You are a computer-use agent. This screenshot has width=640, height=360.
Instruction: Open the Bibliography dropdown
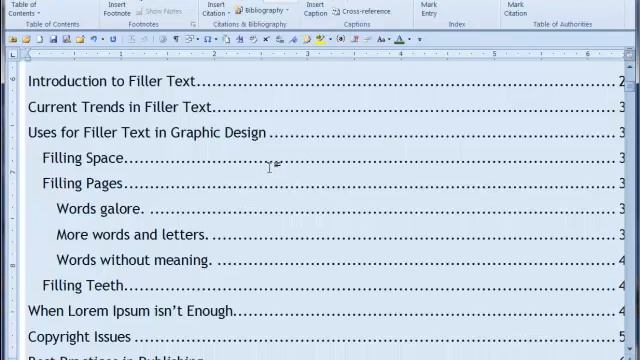click(x=262, y=10)
